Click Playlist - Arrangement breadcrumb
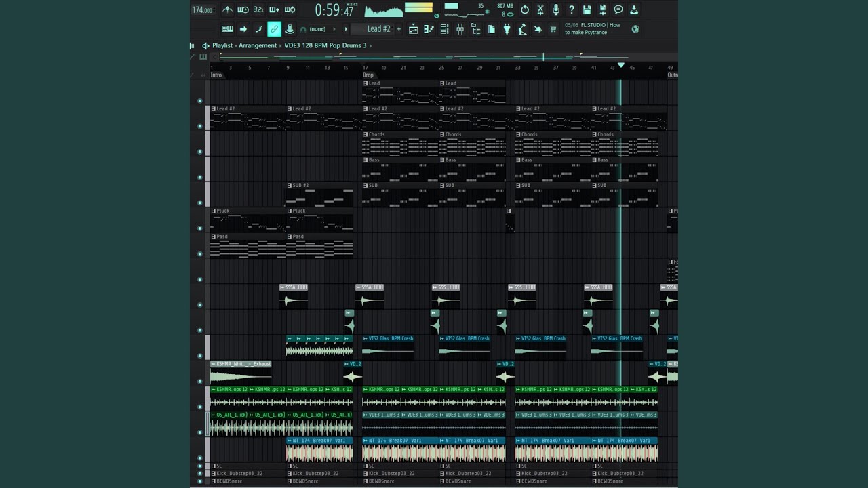 pyautogui.click(x=244, y=46)
